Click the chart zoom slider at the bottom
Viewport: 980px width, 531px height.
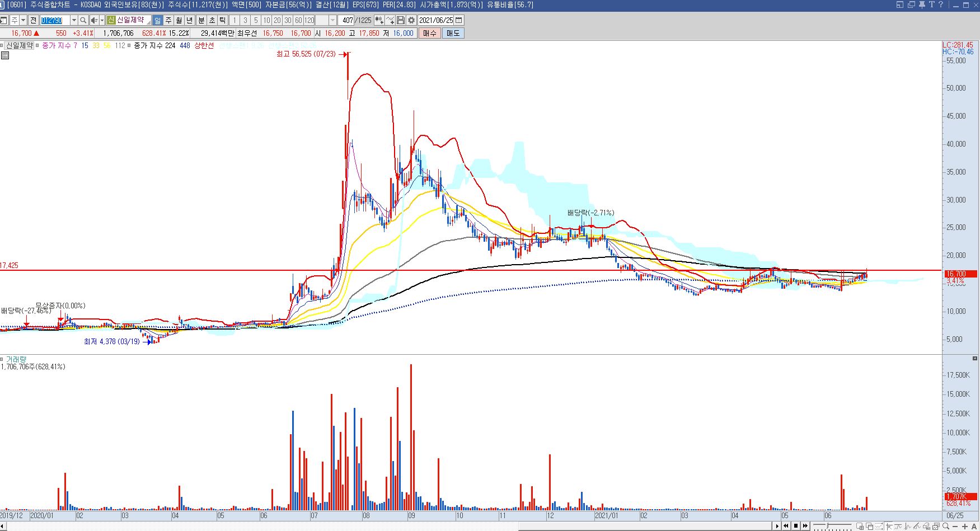coord(832,526)
